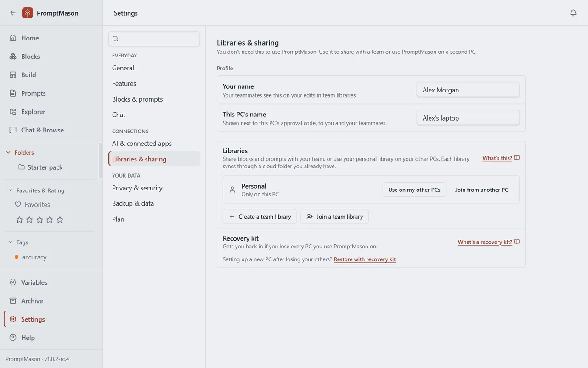This screenshot has width=588, height=368.
Task: Click the Help question mark icon
Action: coord(13,338)
